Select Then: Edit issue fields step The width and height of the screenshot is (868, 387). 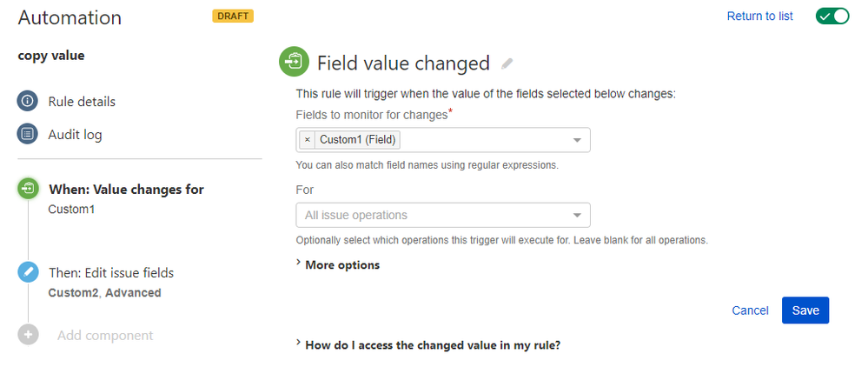click(111, 273)
